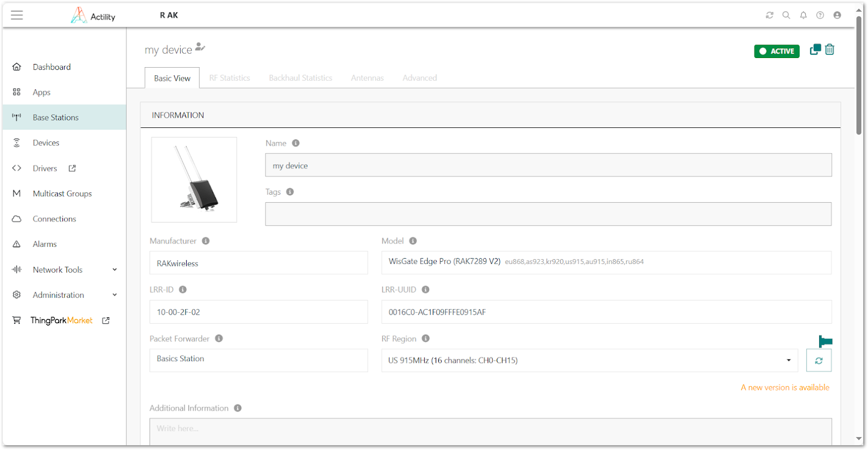Click the teal flag icon above RF Region
Viewport: 868px width, 450px height.
click(x=825, y=341)
